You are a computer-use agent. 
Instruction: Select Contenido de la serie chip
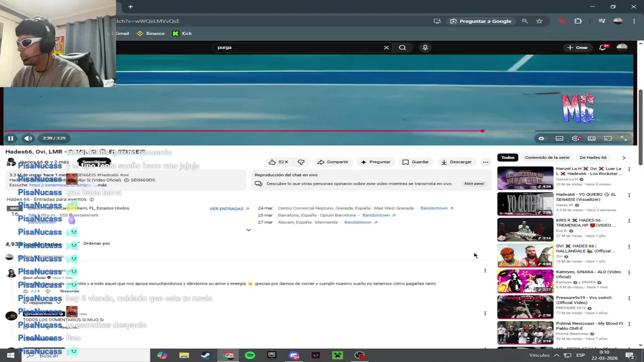(547, 157)
